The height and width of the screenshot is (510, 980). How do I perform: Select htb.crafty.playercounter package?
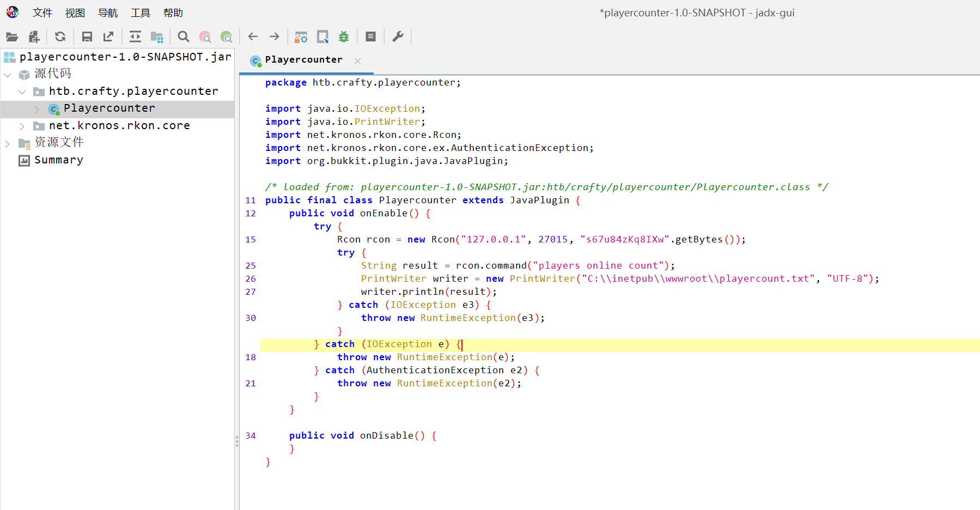(x=133, y=91)
